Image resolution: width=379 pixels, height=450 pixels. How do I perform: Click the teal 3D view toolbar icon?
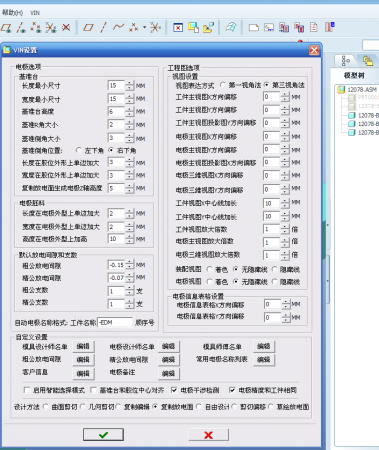(231, 27)
